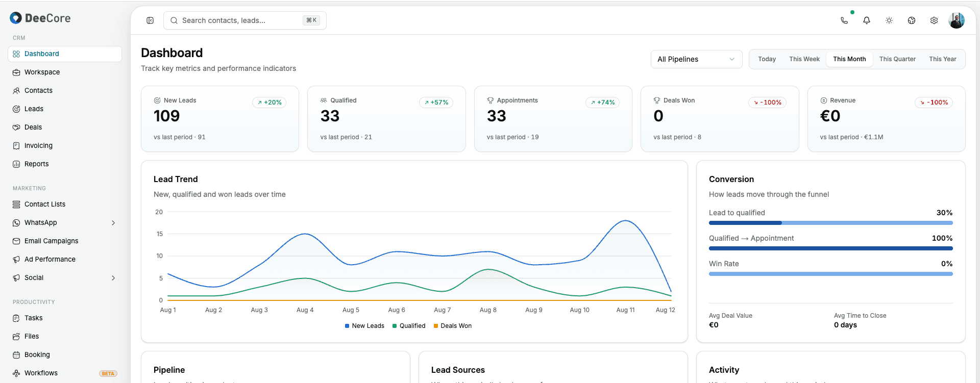The height and width of the screenshot is (383, 980).
Task: Click the Booking calendar icon
Action: pos(16,355)
